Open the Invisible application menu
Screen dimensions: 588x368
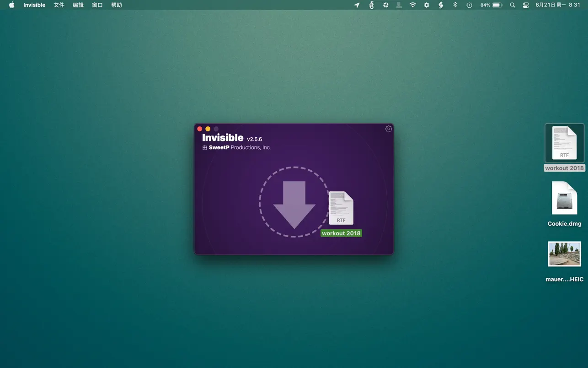tap(34, 5)
